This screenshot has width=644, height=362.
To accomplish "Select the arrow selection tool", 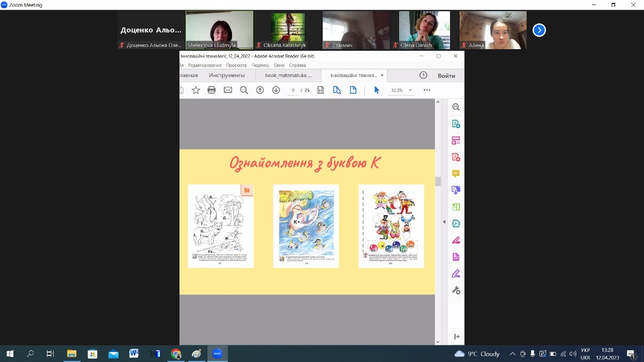I will pyautogui.click(x=376, y=90).
